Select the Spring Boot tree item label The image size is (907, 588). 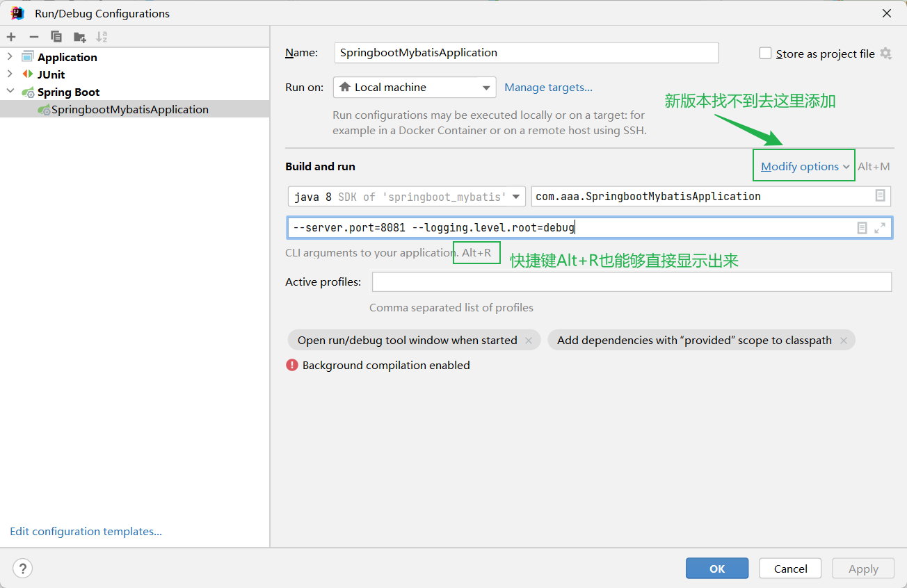(x=69, y=92)
